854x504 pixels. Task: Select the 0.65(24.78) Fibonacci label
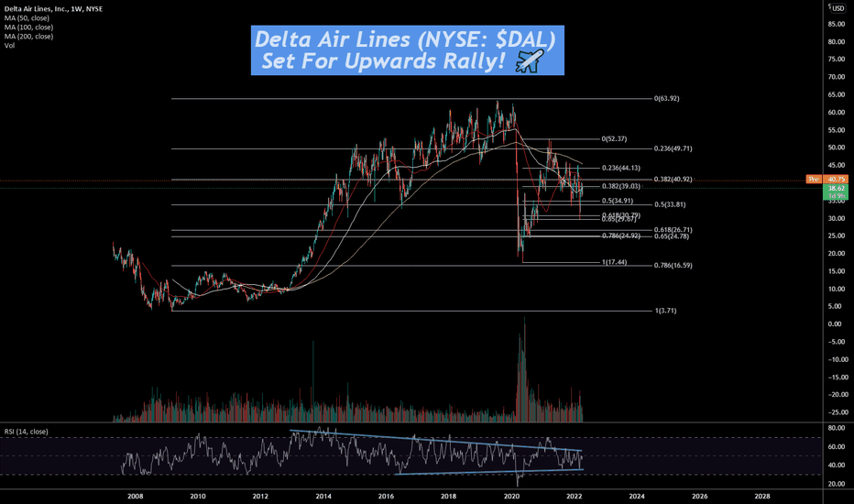point(672,236)
